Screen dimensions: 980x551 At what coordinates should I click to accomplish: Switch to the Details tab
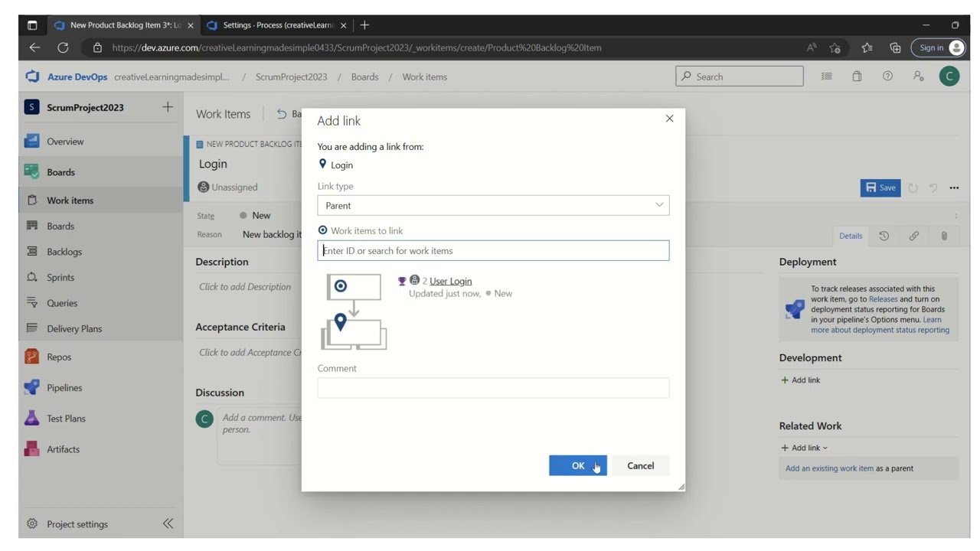point(850,236)
